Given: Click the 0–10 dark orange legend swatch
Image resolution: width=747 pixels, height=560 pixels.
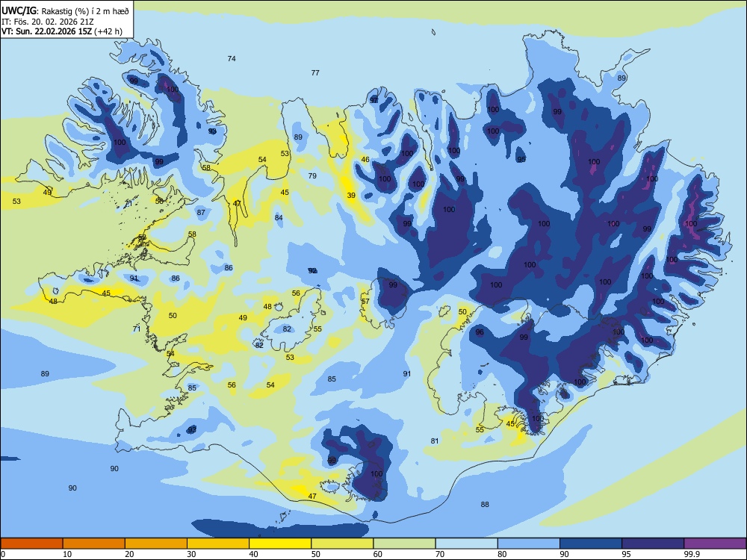Looking at the screenshot, I should 31,544.
